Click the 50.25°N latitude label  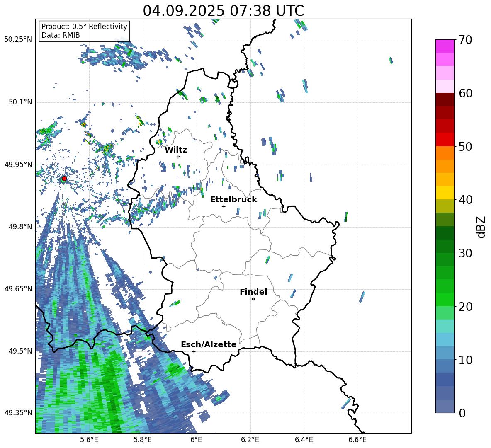[18, 40]
